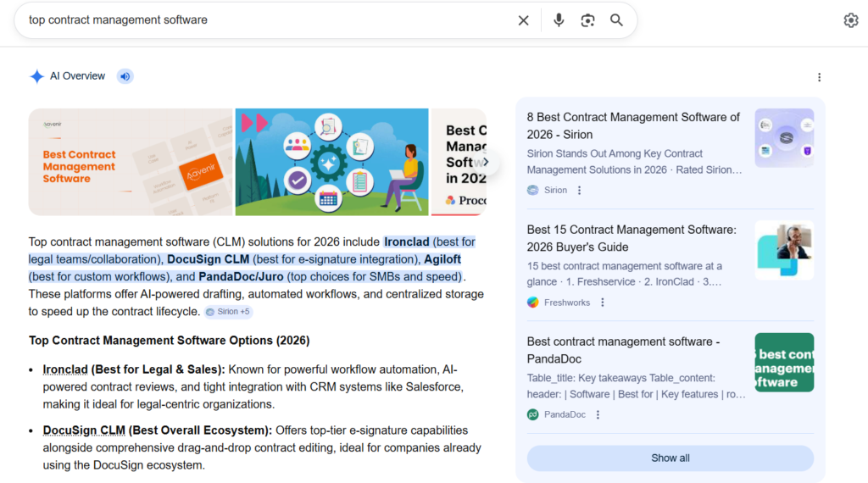Click the Show all button
The width and height of the screenshot is (868, 483).
pyautogui.click(x=670, y=458)
